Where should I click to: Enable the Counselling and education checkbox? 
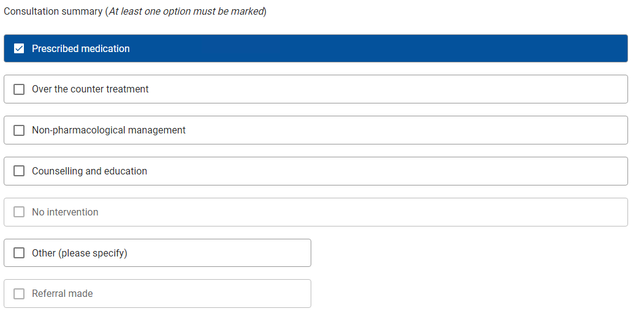pos(19,171)
